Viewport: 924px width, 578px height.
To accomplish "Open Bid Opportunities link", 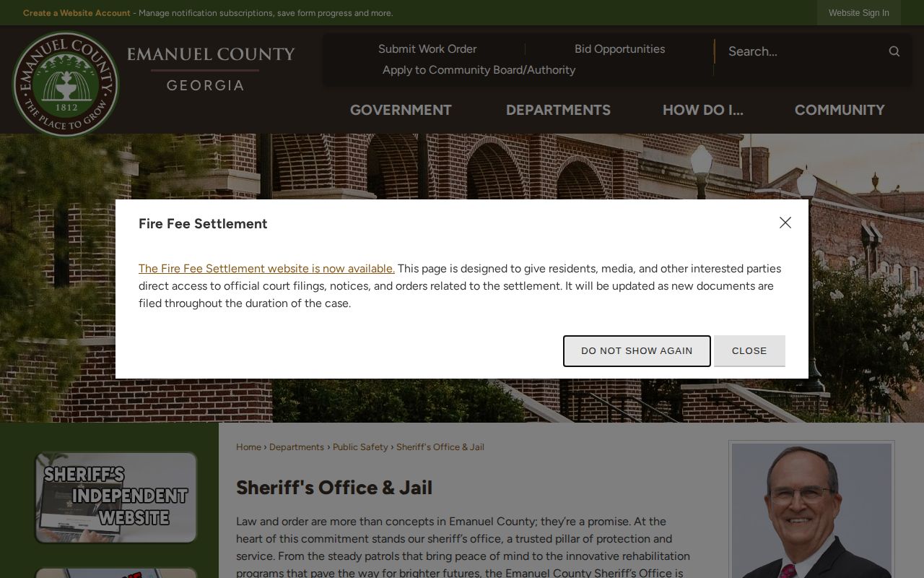I will [620, 49].
